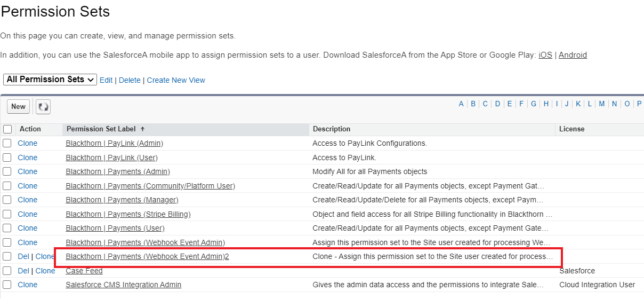Check the box for Payments (Webhook Event Admin)2

[7, 256]
